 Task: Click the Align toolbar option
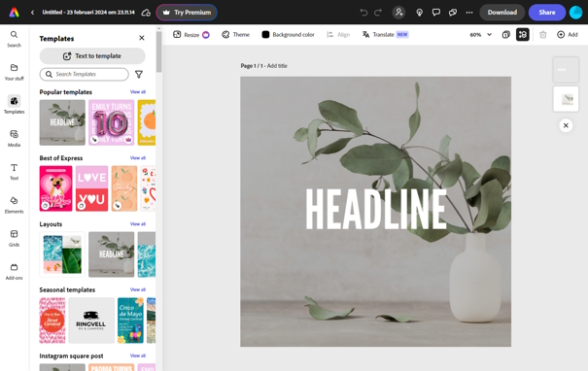tap(338, 34)
